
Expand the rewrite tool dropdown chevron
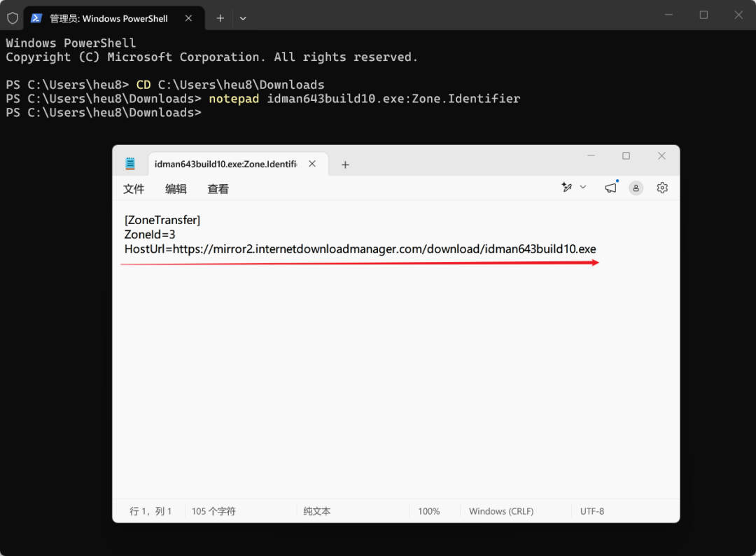583,187
